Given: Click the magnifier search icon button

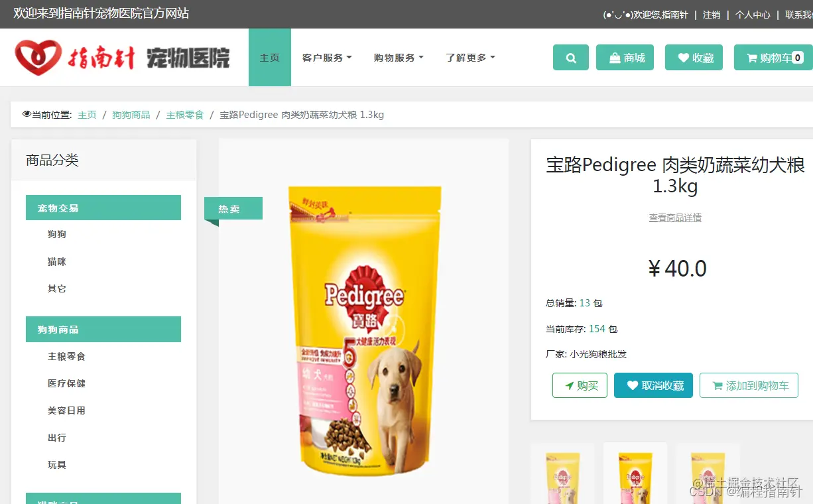Looking at the screenshot, I should pyautogui.click(x=570, y=58).
